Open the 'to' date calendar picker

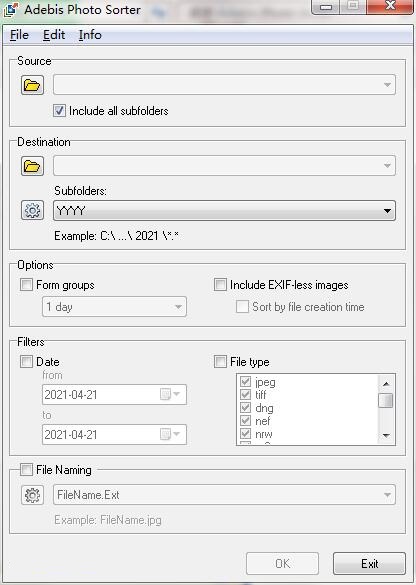pos(170,434)
